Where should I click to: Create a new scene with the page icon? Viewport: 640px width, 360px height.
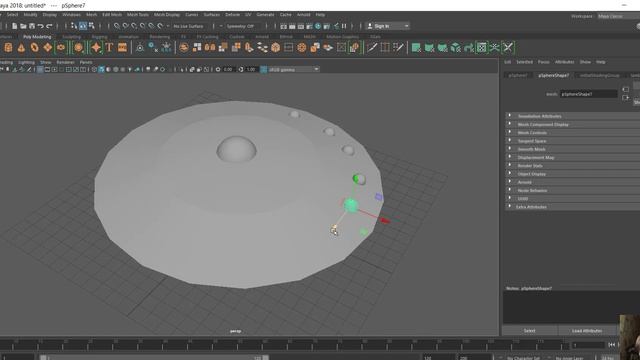click(14, 26)
